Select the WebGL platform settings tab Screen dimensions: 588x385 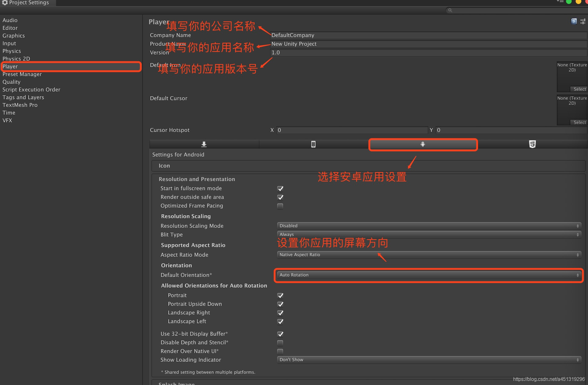coord(532,144)
